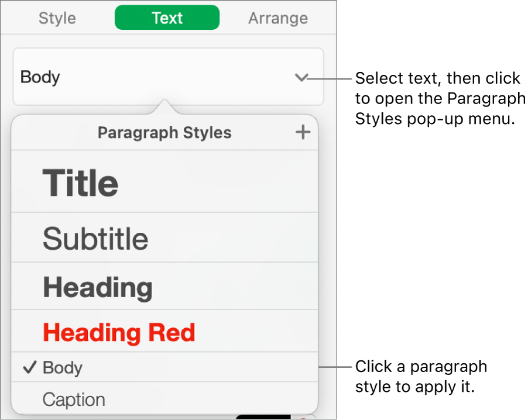
Task: Click the "Select text, then click" callout text
Action: [438, 78]
